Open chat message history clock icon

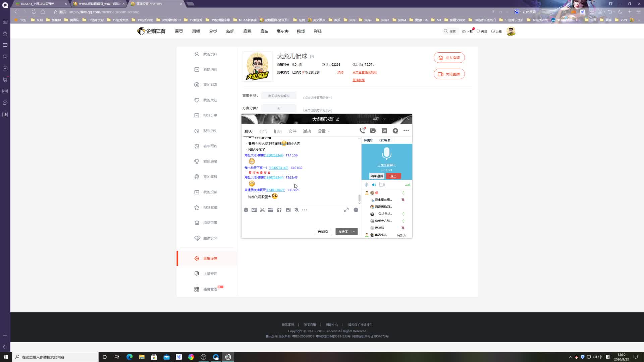(356, 210)
